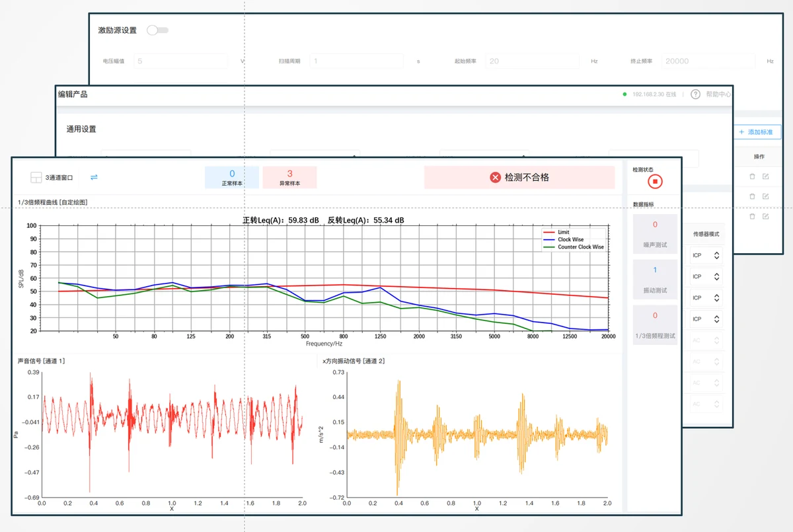Open the second ICP sensor mode dropdown

[x=706, y=276]
